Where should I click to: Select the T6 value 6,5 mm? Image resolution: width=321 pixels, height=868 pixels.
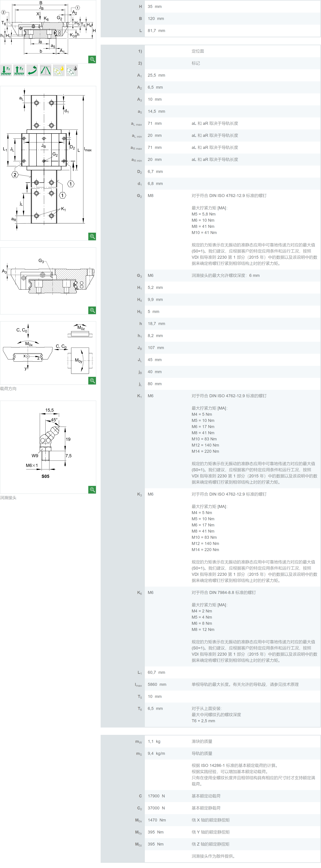(155, 709)
